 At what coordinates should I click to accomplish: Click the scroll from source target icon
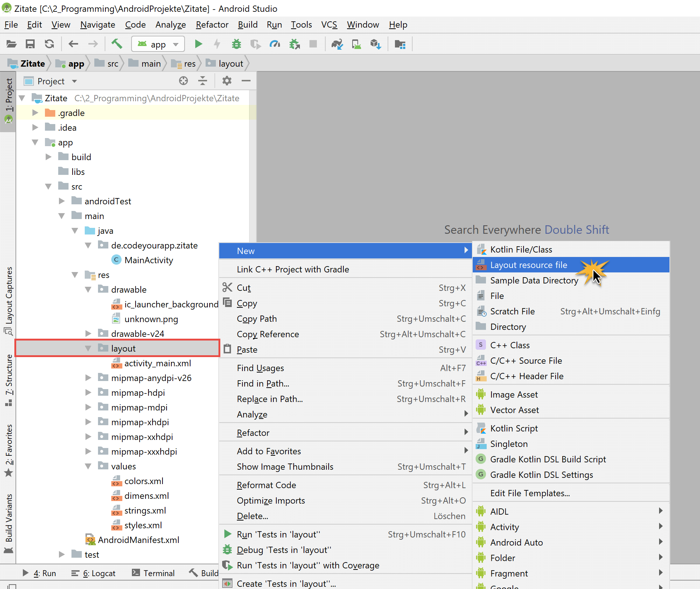tap(183, 81)
